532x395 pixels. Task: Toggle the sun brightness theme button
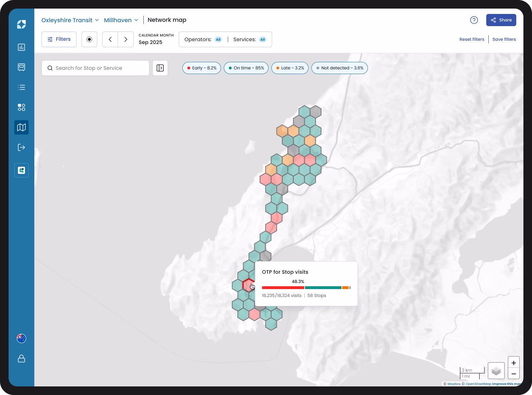coord(89,39)
